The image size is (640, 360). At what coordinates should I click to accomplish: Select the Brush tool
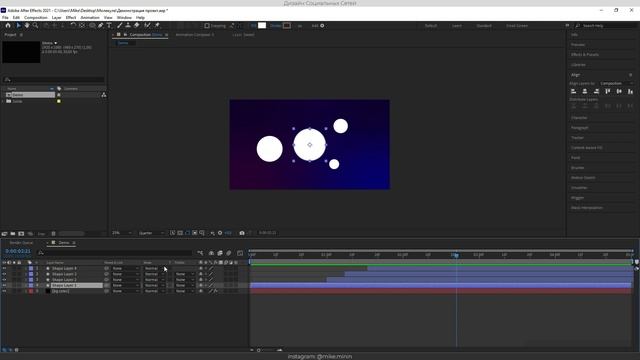[x=120, y=25]
